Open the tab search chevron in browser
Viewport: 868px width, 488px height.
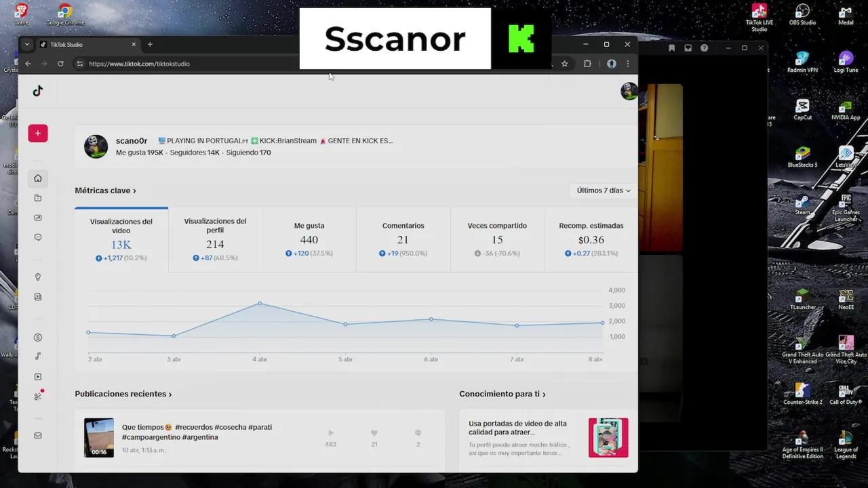point(27,45)
